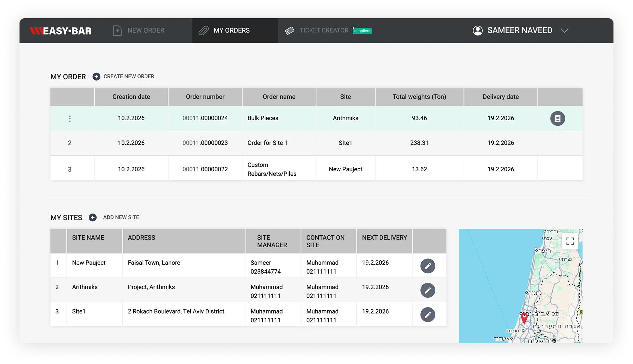Click New Pauject in My Sites table
Image resolution: width=633 pixels, height=364 pixels.
pyautogui.click(x=89, y=263)
